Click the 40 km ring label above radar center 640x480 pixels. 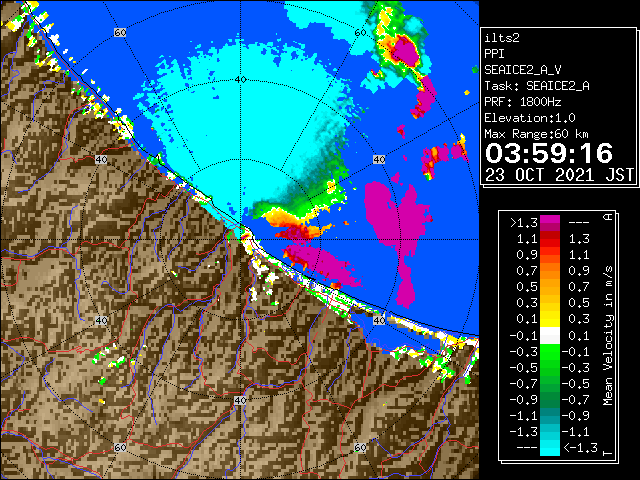[x=240, y=80]
